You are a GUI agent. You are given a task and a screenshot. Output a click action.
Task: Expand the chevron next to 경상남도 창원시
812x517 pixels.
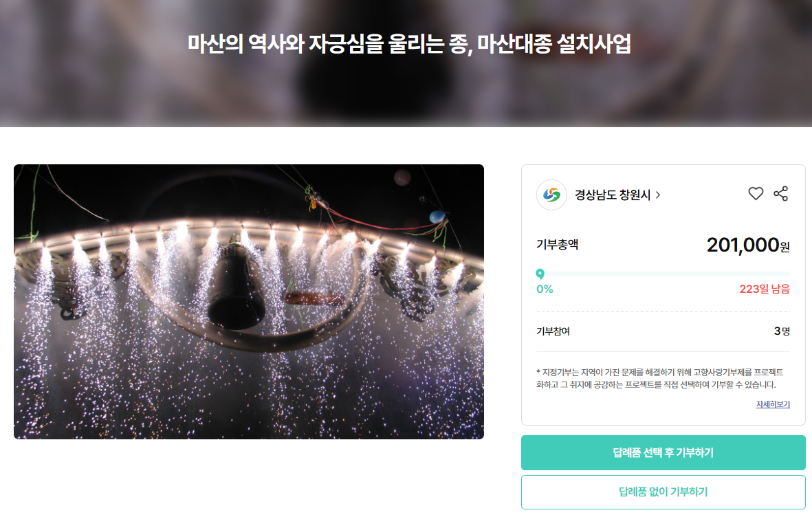click(x=658, y=195)
